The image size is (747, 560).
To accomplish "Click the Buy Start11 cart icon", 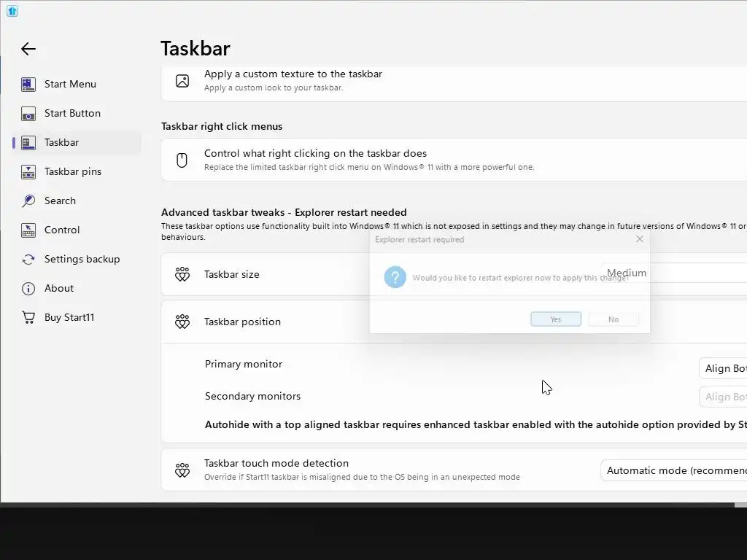I will [28, 318].
